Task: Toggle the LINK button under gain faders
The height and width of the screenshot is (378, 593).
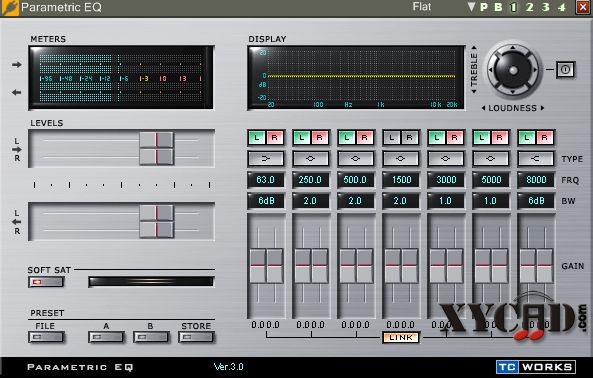Action: click(x=401, y=338)
